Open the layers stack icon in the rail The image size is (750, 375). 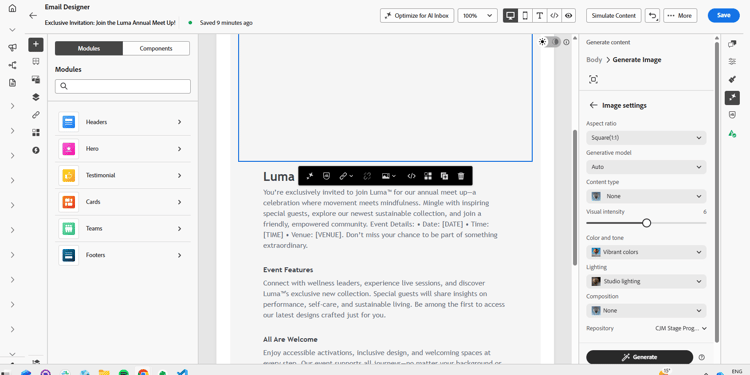[36, 97]
